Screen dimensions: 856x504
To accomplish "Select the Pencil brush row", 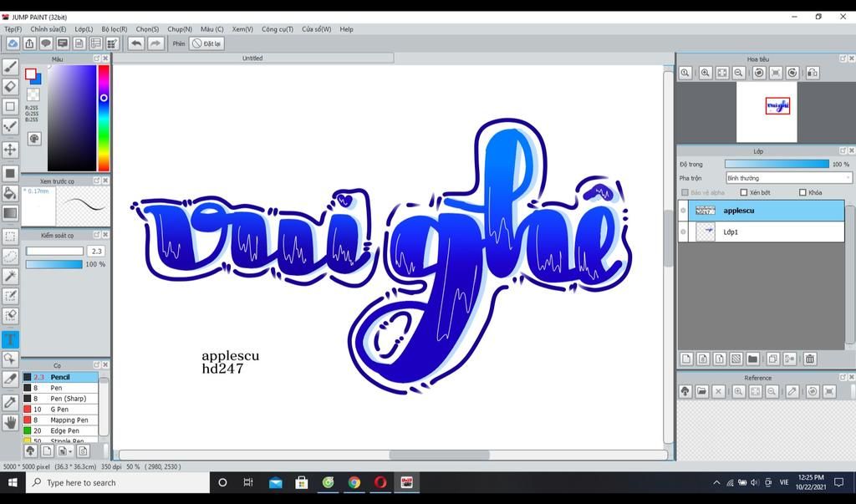I will 60,377.
